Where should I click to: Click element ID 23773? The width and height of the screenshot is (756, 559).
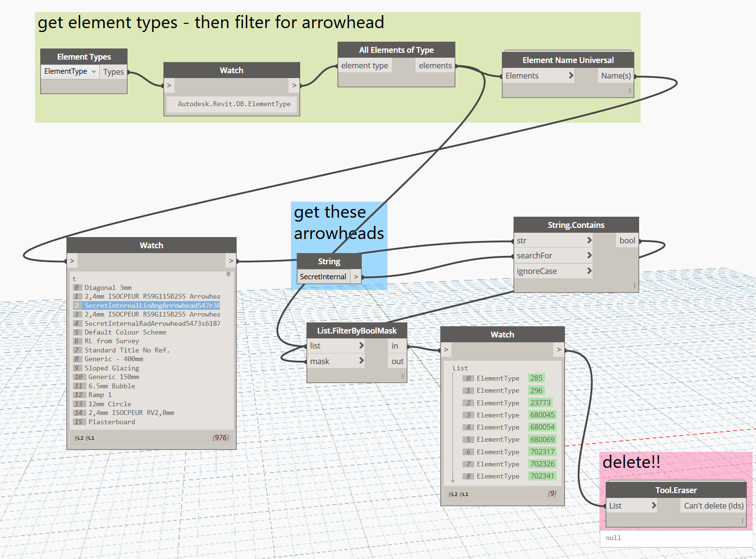pos(540,403)
